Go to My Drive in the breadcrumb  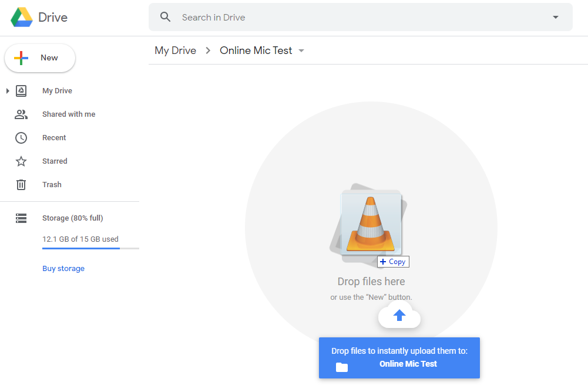(175, 50)
